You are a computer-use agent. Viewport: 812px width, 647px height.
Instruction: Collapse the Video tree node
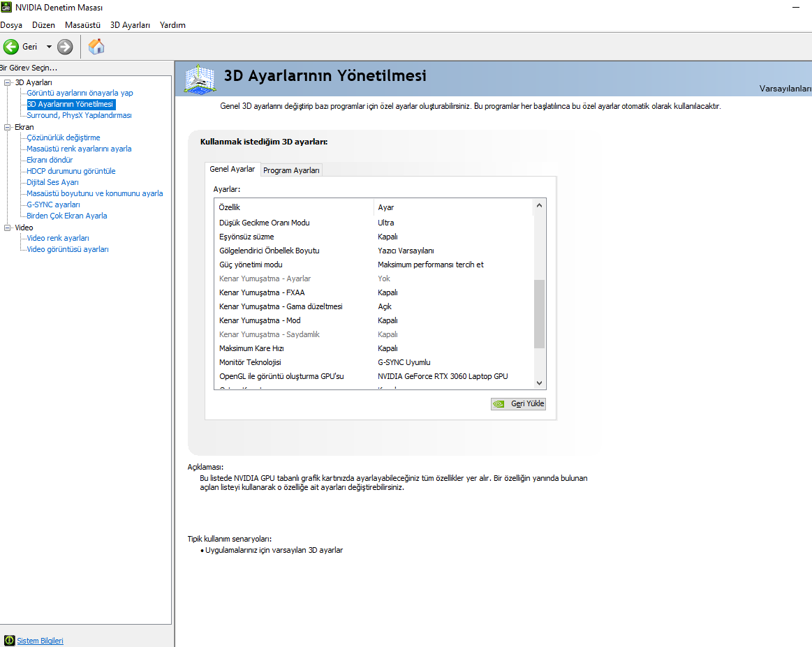point(7,228)
